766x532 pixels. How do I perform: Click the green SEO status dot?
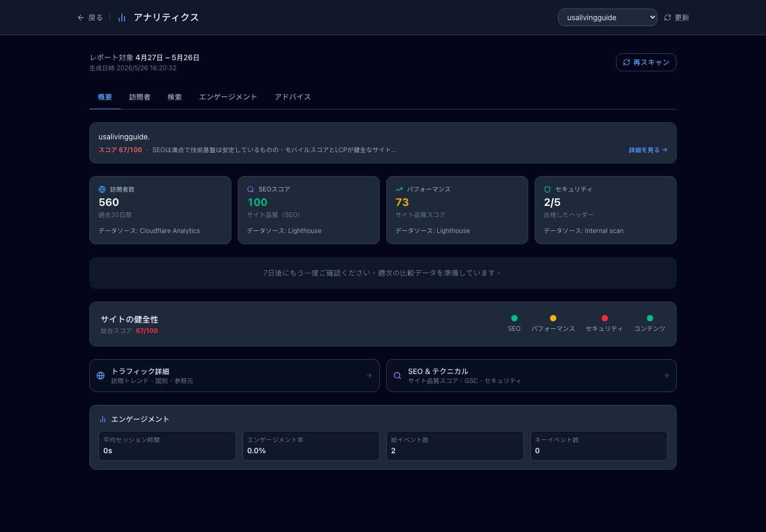514,318
